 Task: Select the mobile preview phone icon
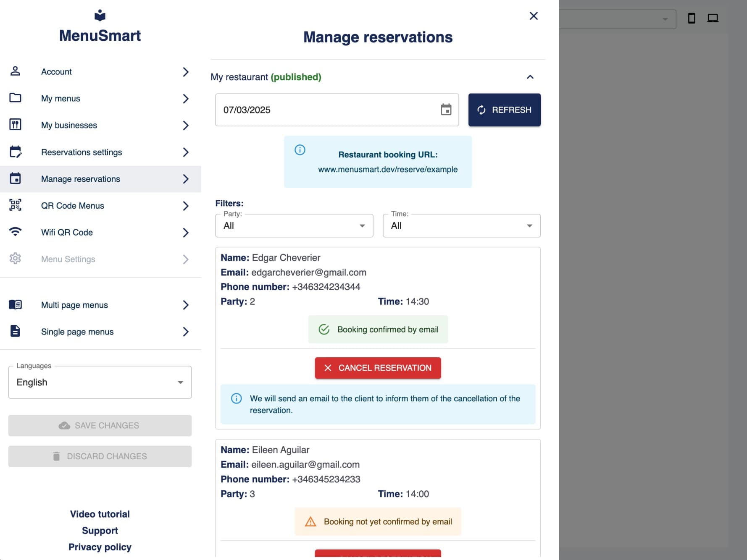[691, 18]
